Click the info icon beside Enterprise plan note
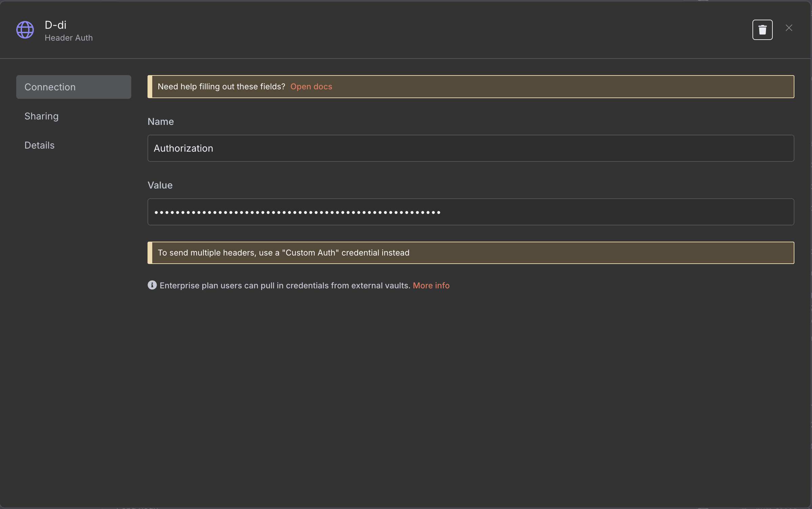The image size is (812, 509). click(x=152, y=285)
